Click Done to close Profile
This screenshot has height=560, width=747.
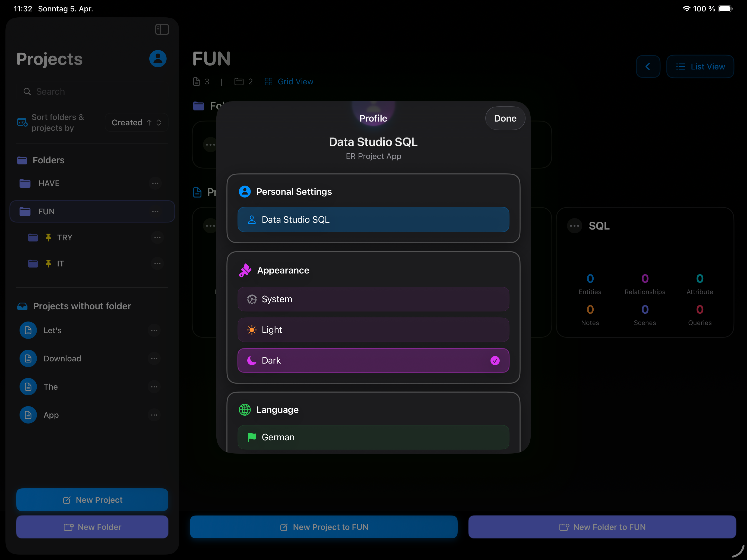(x=505, y=118)
